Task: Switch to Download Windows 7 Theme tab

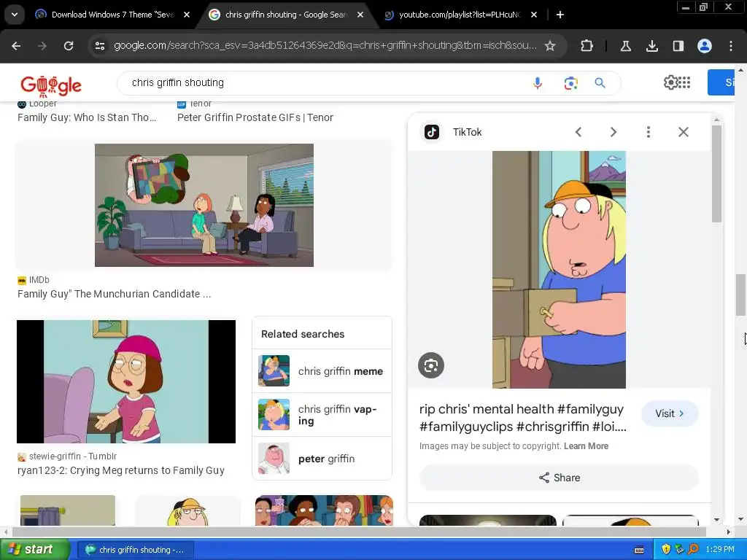Action: 112,15
